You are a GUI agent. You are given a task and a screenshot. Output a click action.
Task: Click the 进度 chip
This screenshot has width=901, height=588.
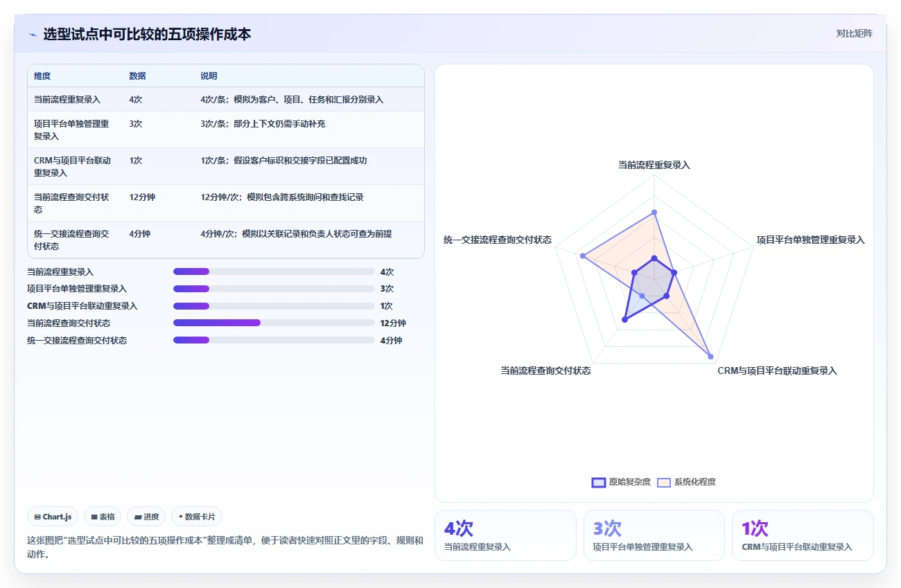(146, 517)
